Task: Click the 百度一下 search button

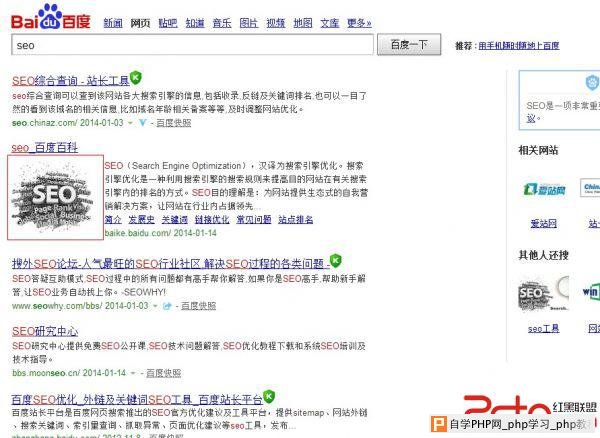Action: 409,44
